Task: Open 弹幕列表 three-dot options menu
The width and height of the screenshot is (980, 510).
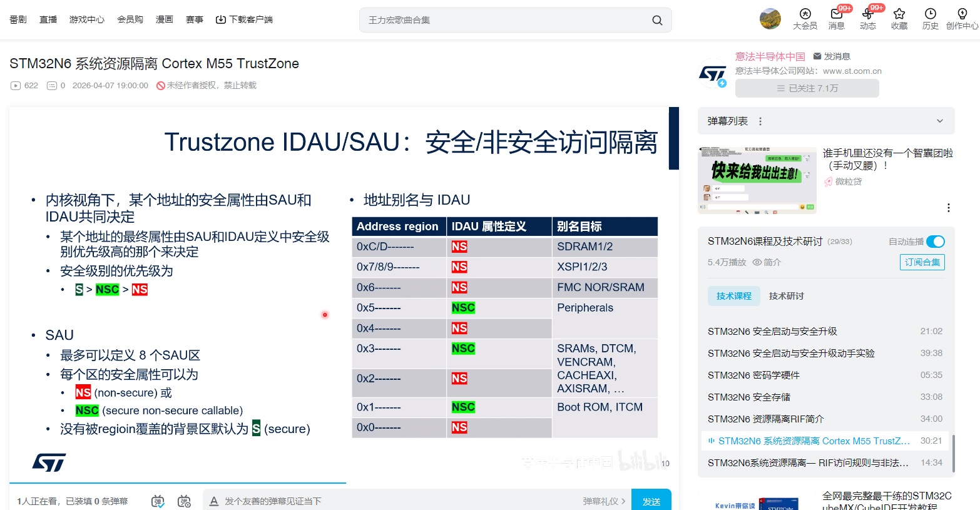Action: pos(760,121)
